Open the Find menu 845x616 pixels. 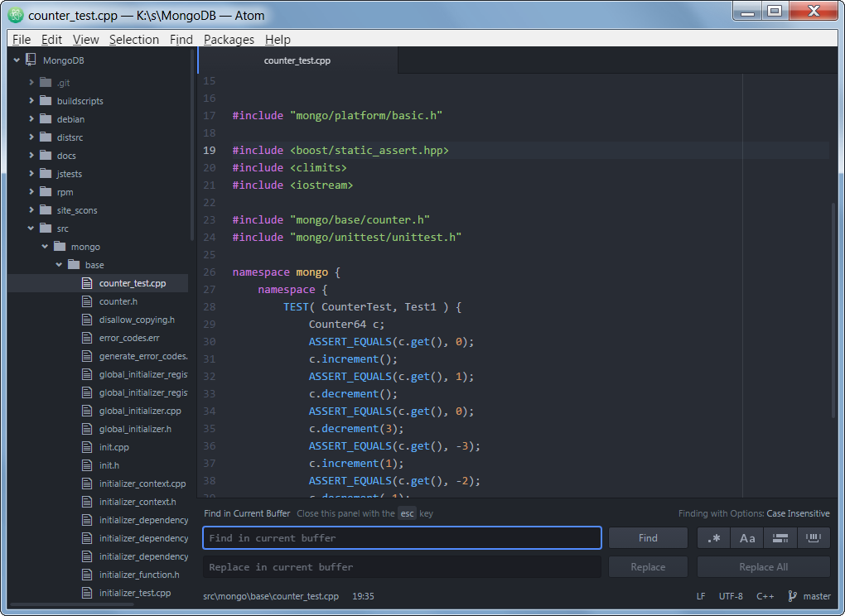pos(181,39)
